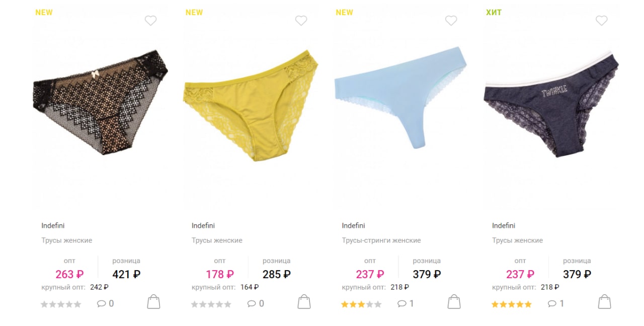Click Indefini brand above 263 ₽ product

53,226
